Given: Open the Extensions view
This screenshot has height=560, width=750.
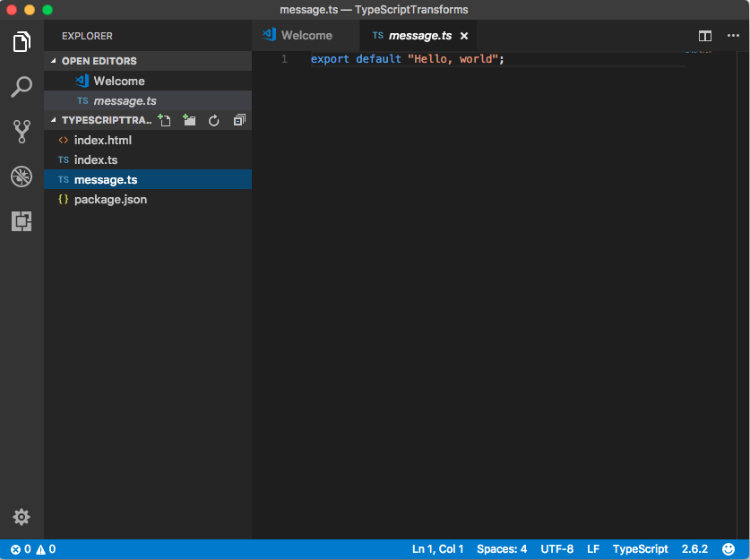Looking at the screenshot, I should (x=22, y=221).
